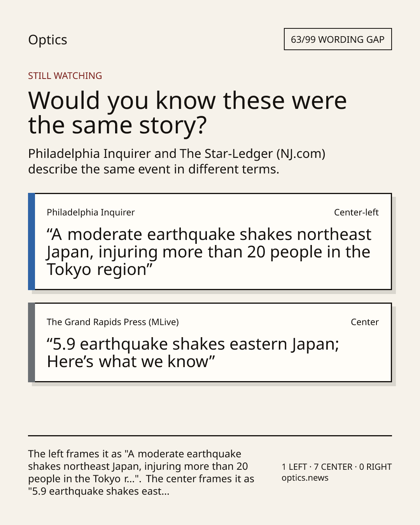Viewport: 420px width, 525px height.
Task: Click the Center bias label
Action: (365, 322)
